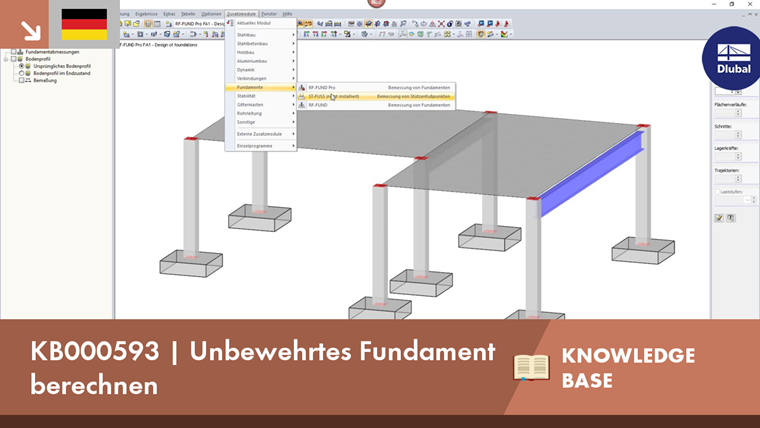
Task: Choose RF-FUND Bemessung von Fundamenten entry
Action: [376, 105]
